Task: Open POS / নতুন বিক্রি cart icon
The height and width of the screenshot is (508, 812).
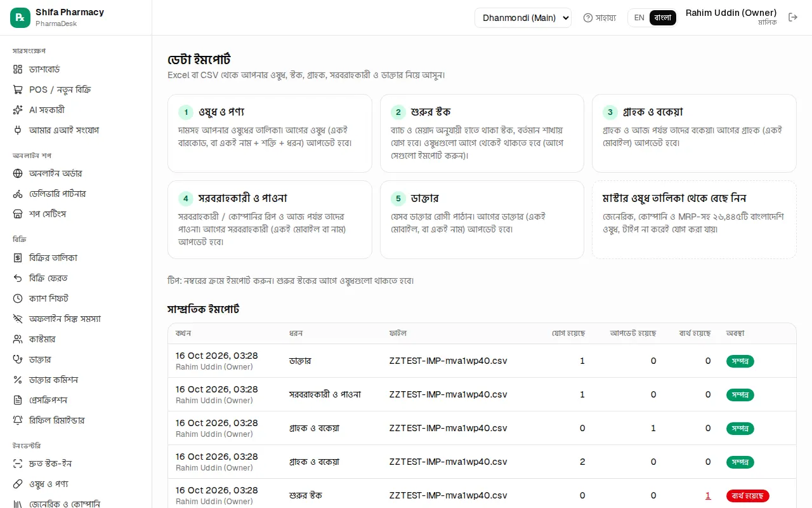Action: pyautogui.click(x=18, y=90)
